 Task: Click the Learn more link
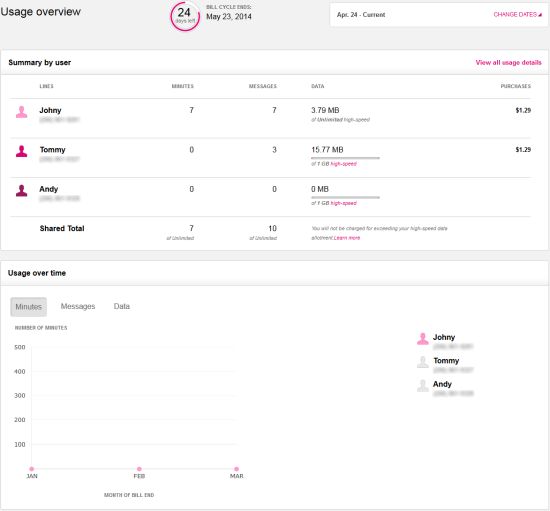click(x=347, y=238)
